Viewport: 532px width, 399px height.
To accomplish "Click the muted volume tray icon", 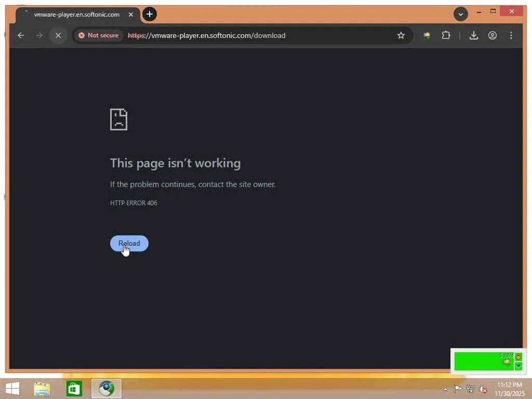I will point(483,389).
